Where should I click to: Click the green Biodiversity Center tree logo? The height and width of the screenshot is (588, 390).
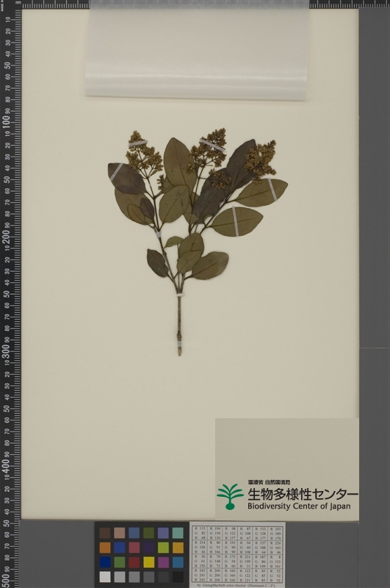pyautogui.click(x=230, y=497)
